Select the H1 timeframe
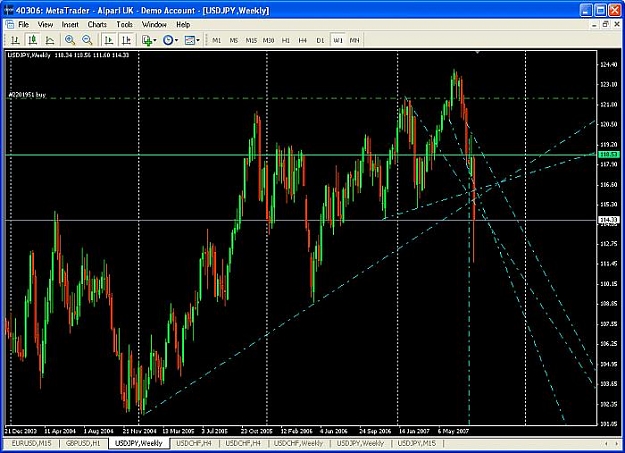The width and height of the screenshot is (625, 453). click(286, 40)
